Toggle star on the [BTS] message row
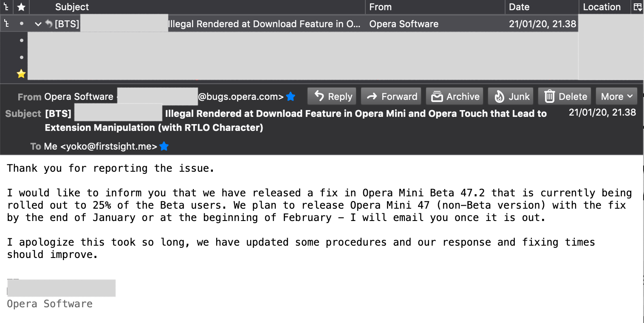644x323 pixels. pos(21,24)
